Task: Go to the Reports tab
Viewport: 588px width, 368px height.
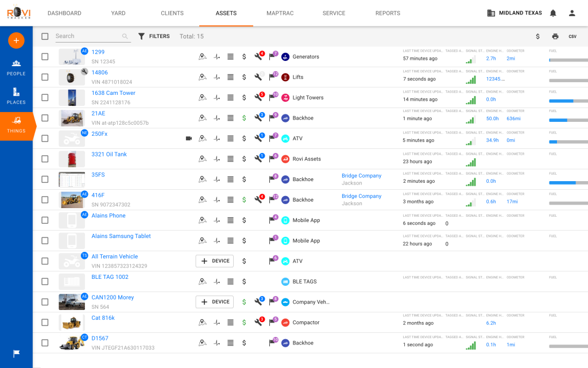Action: (x=388, y=13)
